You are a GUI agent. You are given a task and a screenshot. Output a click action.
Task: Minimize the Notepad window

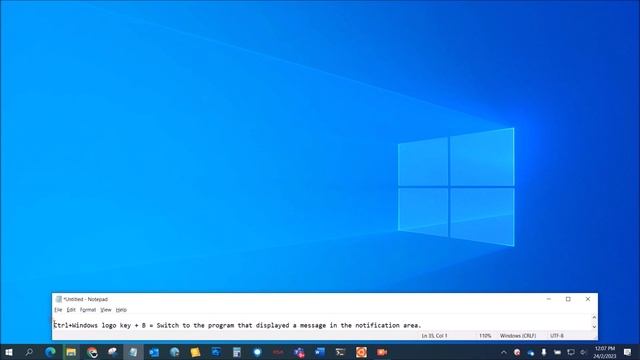[x=549, y=299]
